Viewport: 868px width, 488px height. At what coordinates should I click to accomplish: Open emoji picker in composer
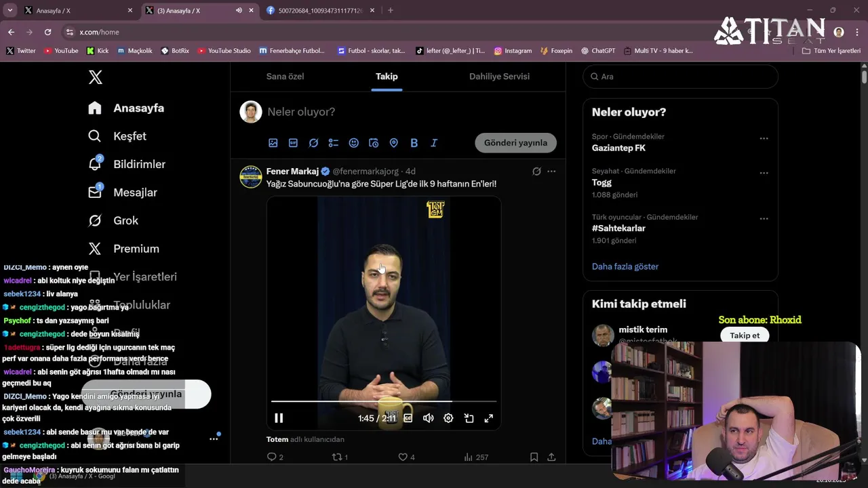353,143
